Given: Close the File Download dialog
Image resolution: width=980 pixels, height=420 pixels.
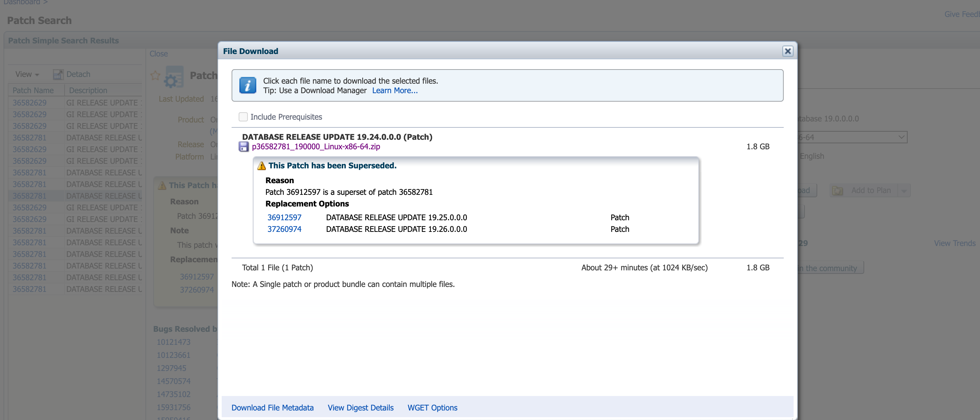Looking at the screenshot, I should pyautogui.click(x=787, y=52).
